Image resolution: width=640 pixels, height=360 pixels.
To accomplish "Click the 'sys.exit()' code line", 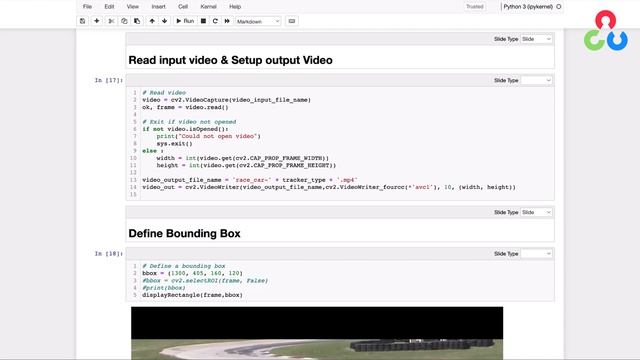I will click(x=174, y=144).
